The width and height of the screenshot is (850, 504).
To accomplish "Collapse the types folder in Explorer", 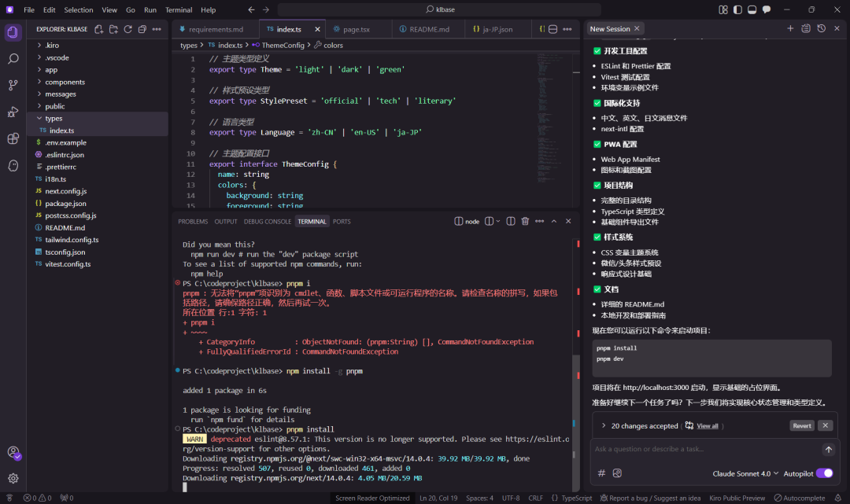I will [55, 118].
